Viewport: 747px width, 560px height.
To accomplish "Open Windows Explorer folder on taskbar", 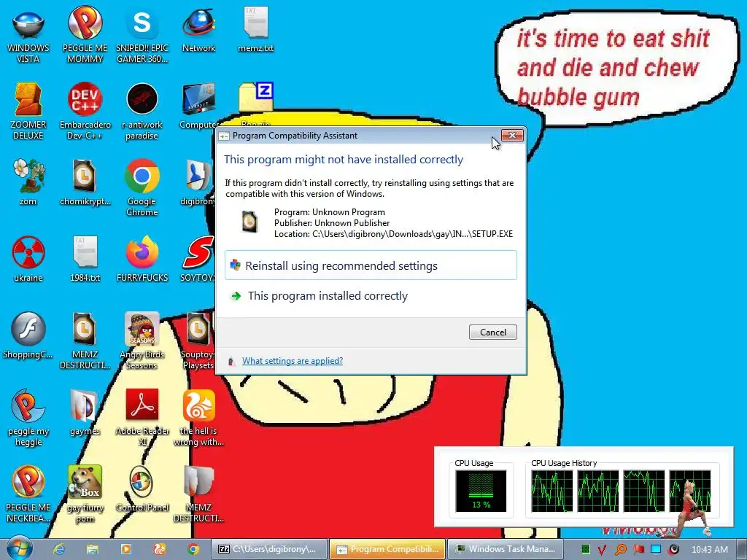I will coord(93,549).
